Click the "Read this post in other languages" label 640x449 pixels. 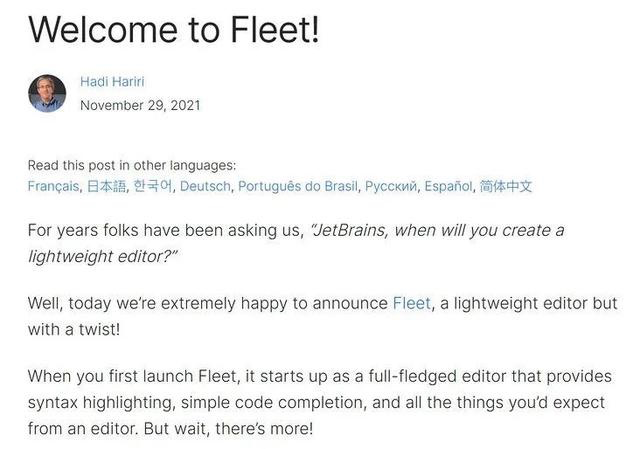coord(132,166)
